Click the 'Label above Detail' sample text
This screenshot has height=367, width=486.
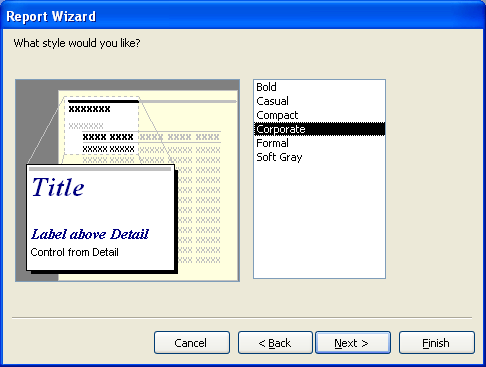click(x=90, y=234)
